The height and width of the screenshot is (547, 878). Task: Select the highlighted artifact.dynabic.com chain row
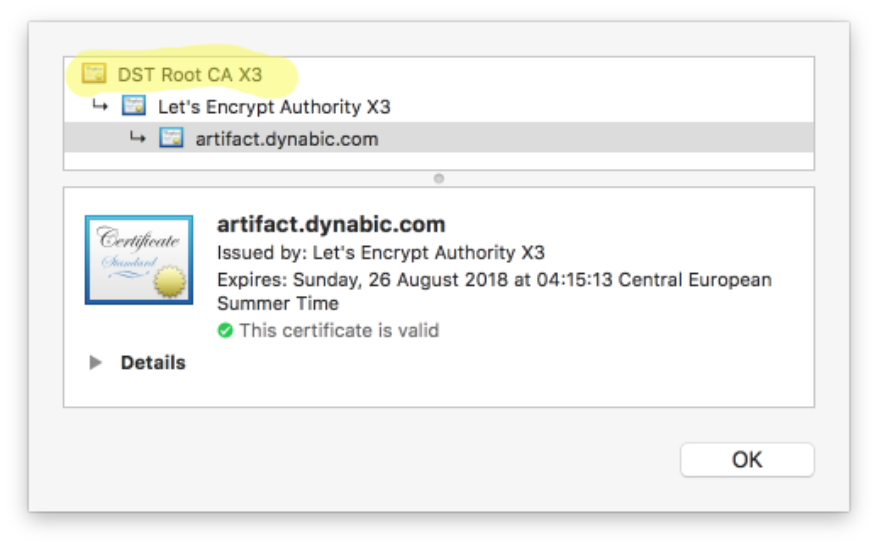coord(287,139)
